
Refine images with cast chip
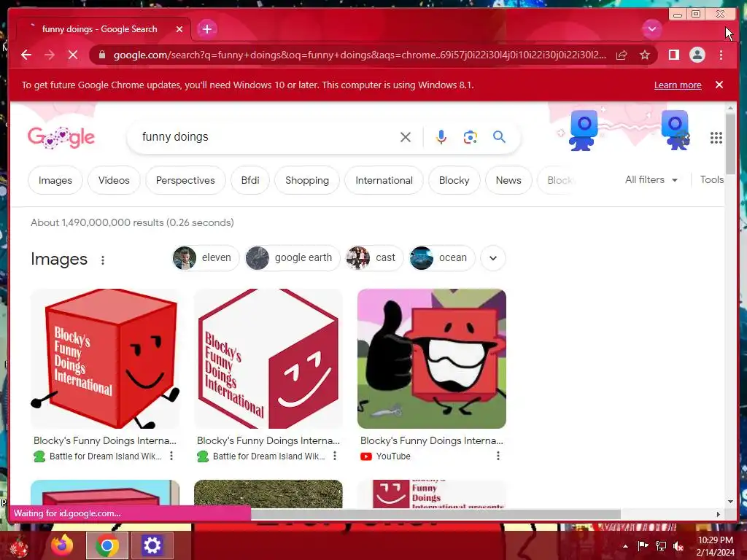pos(374,257)
